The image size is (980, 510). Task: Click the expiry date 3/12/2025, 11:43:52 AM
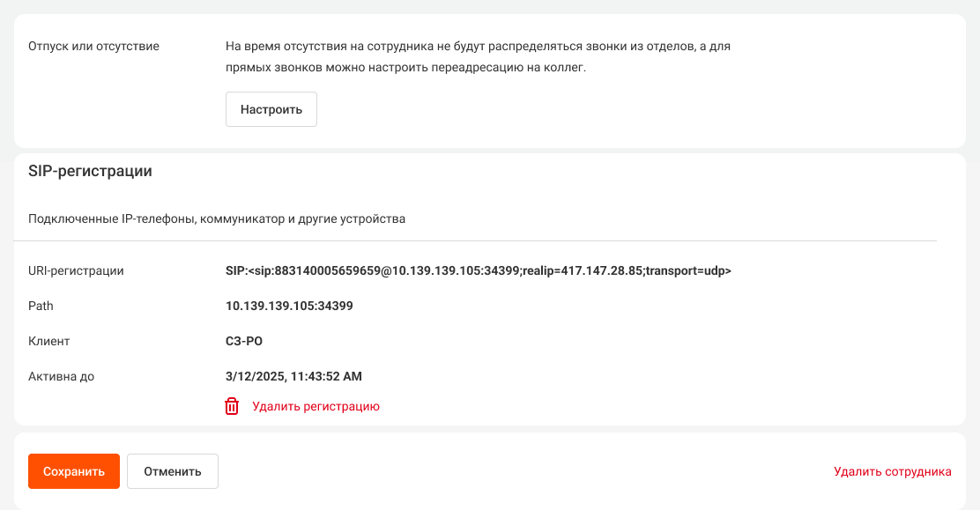(293, 376)
